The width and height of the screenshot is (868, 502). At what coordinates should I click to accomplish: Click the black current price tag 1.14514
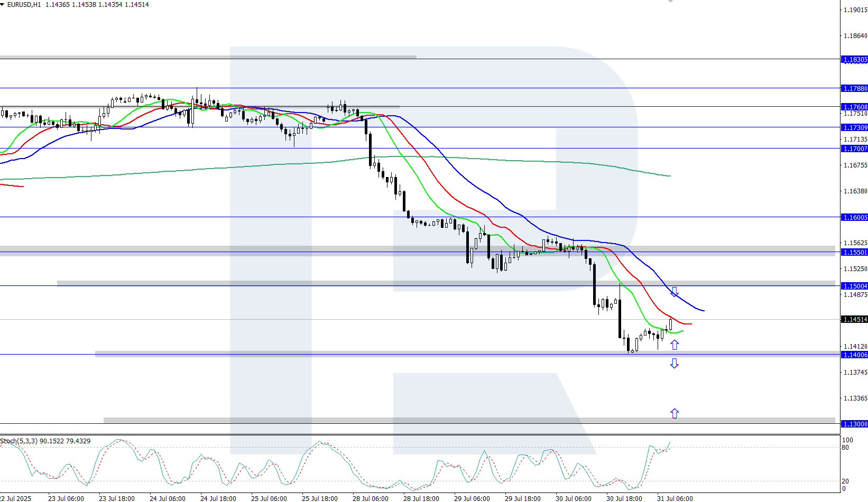(x=854, y=320)
